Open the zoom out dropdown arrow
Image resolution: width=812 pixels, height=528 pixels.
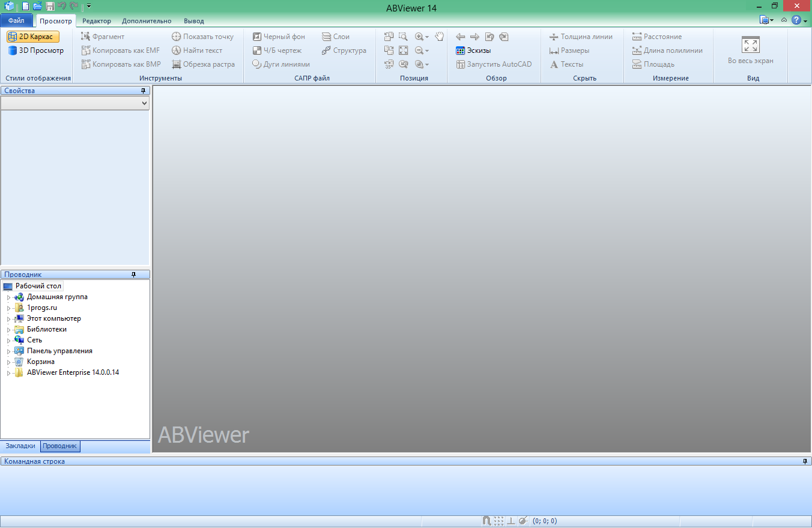coord(428,50)
